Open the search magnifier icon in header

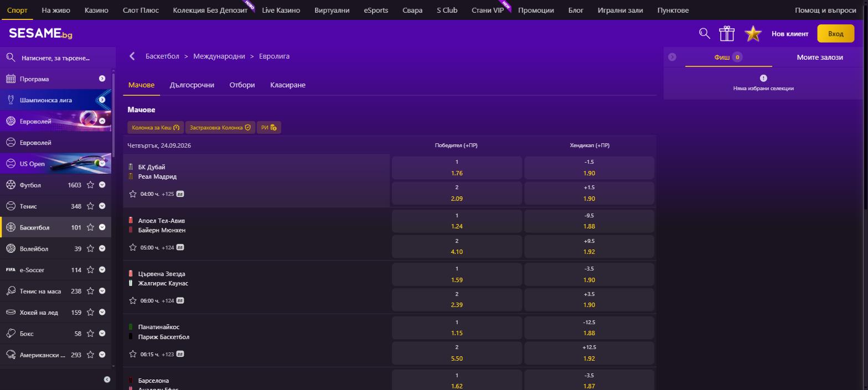click(704, 34)
